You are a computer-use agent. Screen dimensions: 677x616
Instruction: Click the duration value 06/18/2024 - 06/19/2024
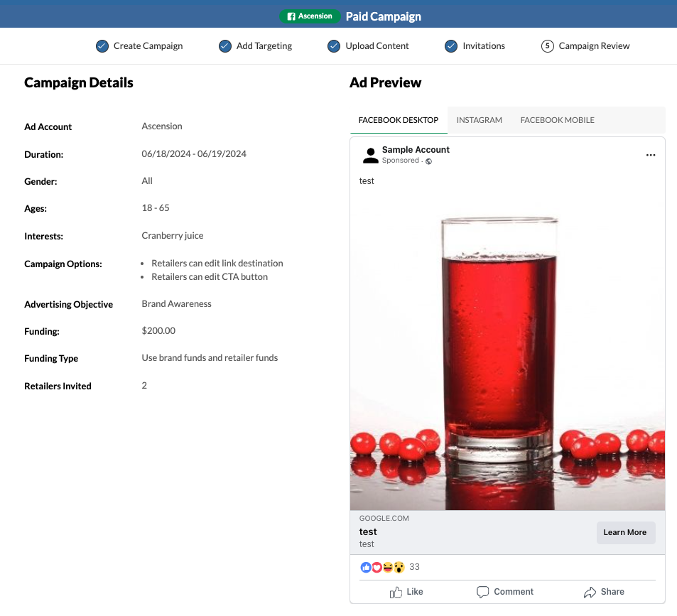point(194,154)
